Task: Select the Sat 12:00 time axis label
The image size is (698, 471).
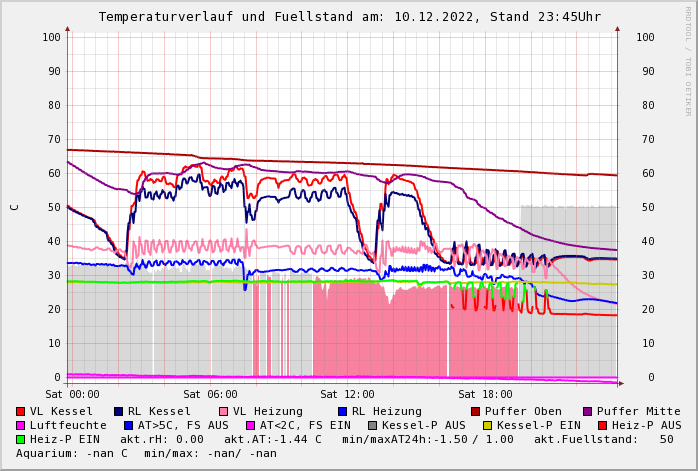Action: coord(347,394)
